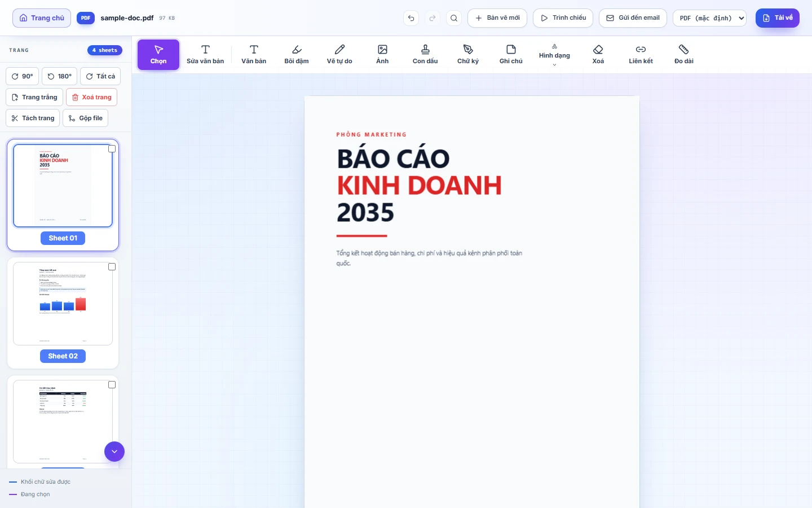Click the BÁO CÁO heading on the page
The height and width of the screenshot is (508, 812).
tap(394, 159)
